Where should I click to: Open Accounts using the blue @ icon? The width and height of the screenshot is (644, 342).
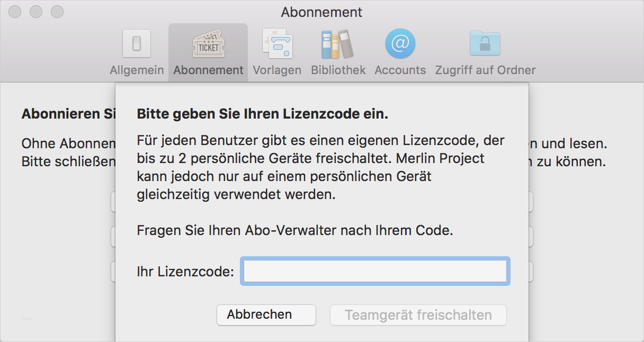(400, 43)
